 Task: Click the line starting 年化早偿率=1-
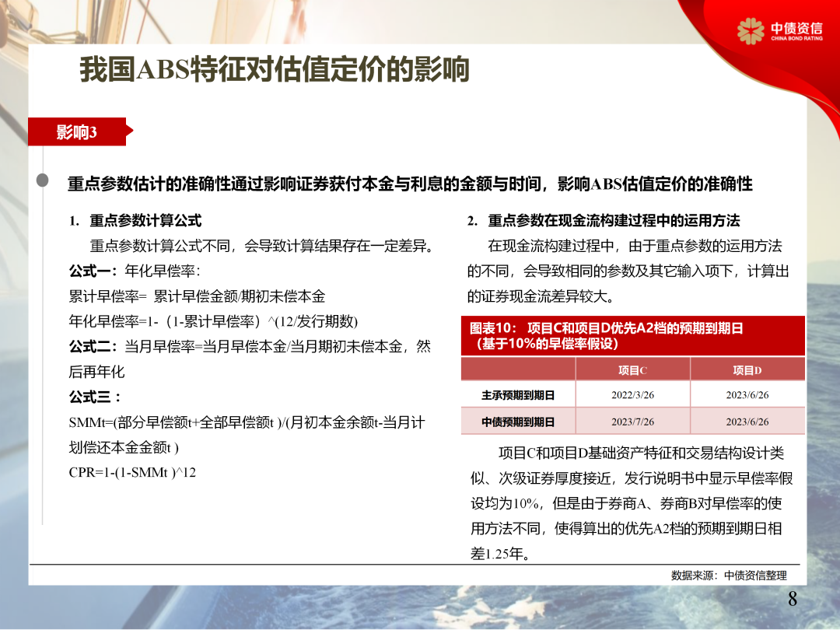click(x=213, y=321)
